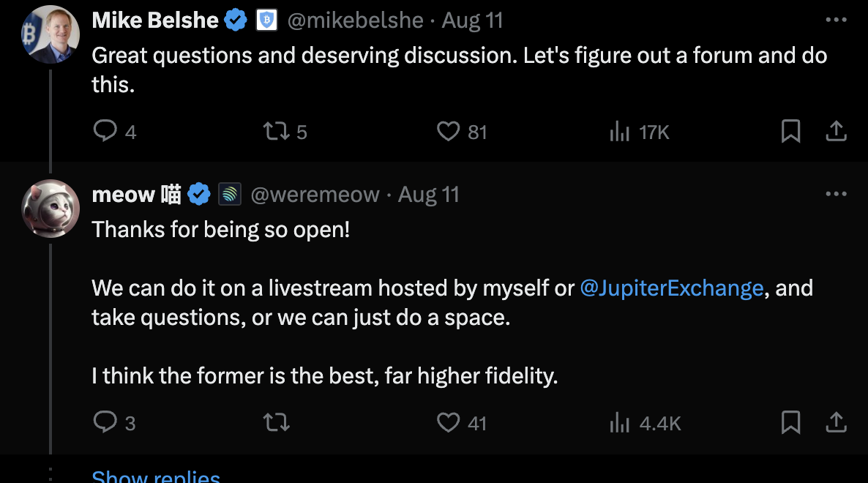Click Mike Belshe's profile avatar
This screenshot has width=868, height=483.
tap(50, 34)
